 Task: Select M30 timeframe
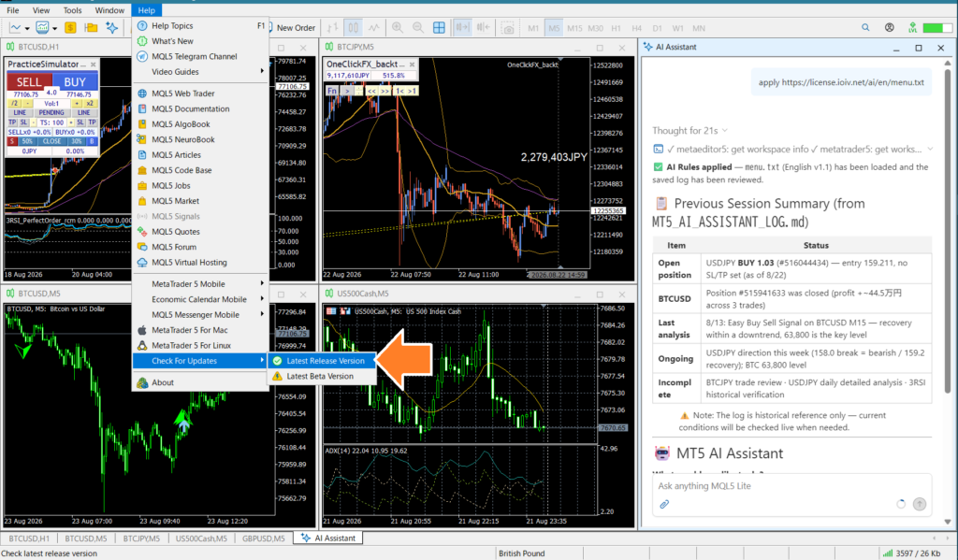point(595,28)
